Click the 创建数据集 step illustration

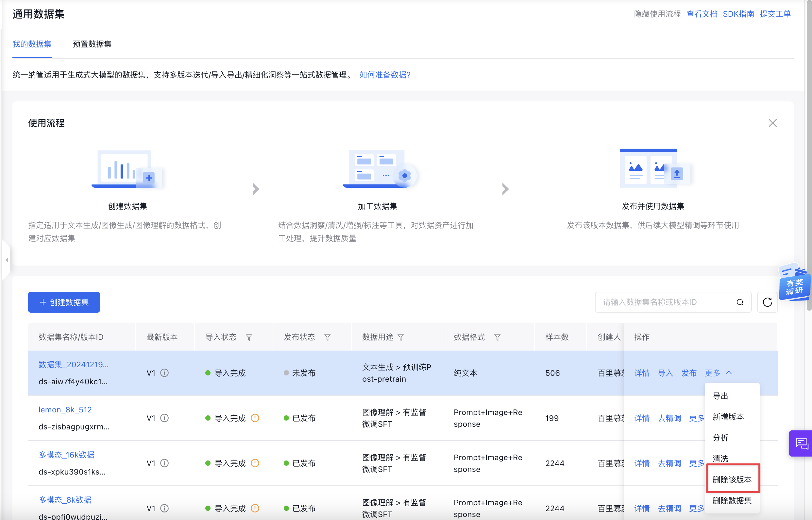point(127,169)
